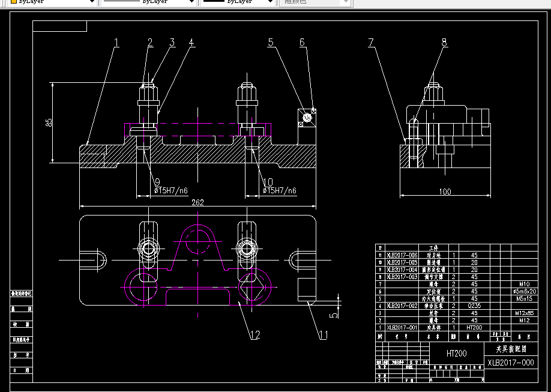Select part callout number 1
Viewport: 551px width, 392px height.
[x=116, y=43]
